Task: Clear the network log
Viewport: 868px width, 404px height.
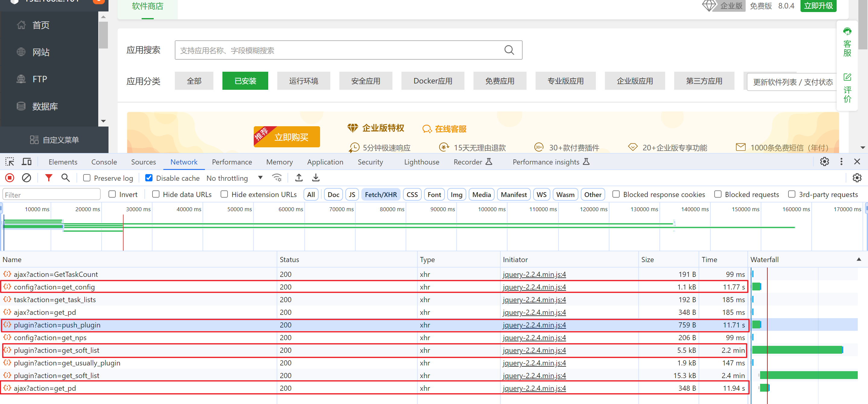Action: click(x=27, y=178)
